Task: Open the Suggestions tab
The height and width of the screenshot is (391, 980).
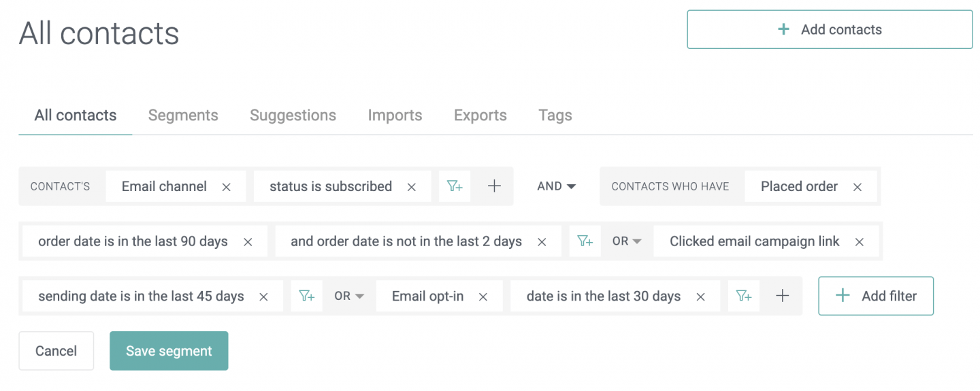Action: [x=293, y=116]
